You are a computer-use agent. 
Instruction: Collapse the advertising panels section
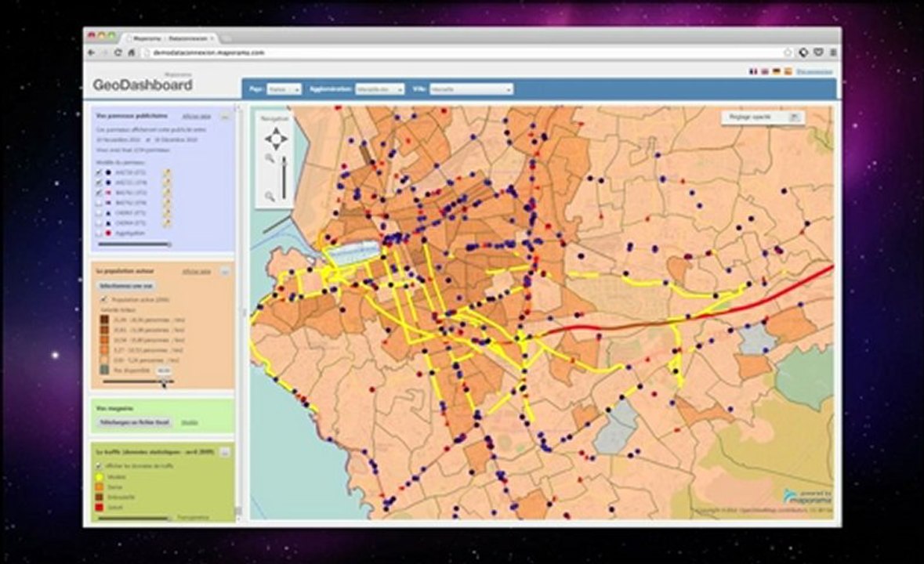(225, 117)
